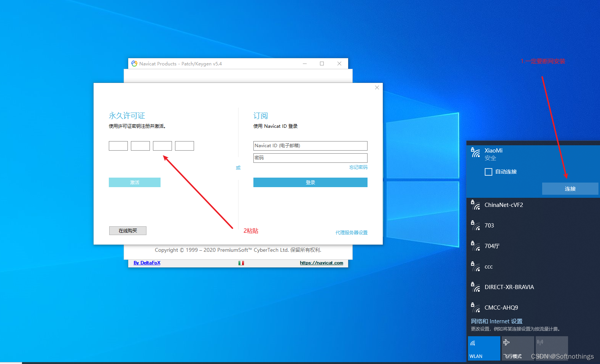Image resolution: width=600 pixels, height=364 pixels.
Task: Open the 忘记密码 forgot password link
Action: pyautogui.click(x=358, y=167)
